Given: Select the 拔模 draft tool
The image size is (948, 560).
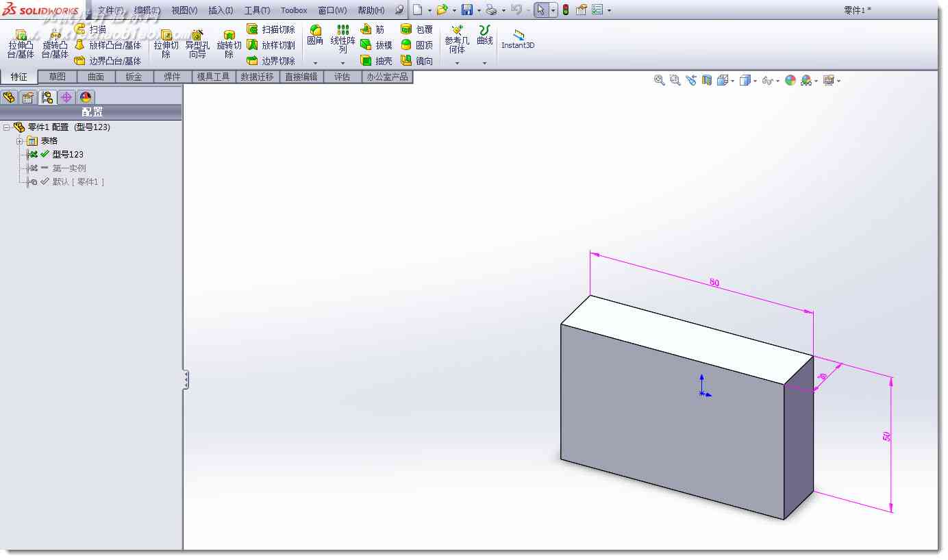Looking at the screenshot, I should (376, 45).
